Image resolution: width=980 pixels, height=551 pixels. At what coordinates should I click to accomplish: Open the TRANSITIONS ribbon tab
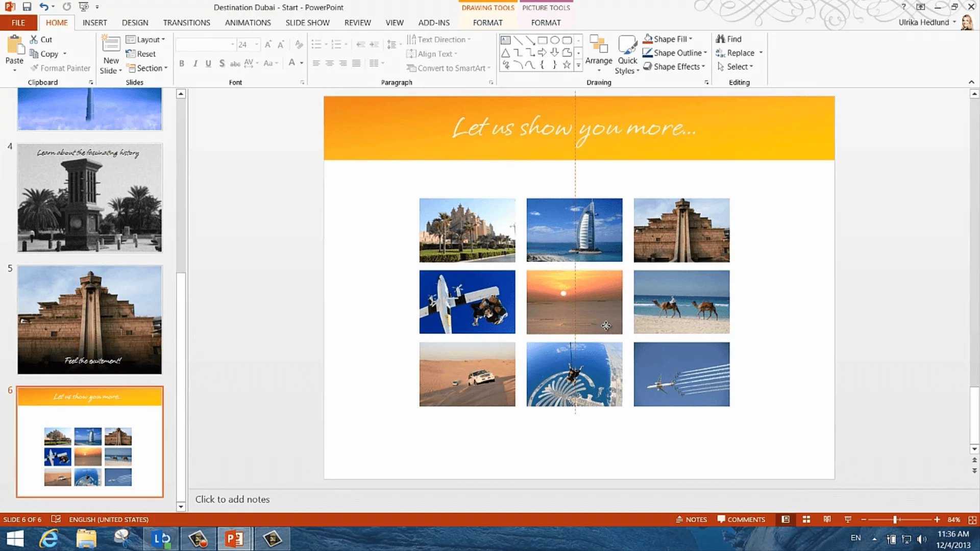[x=186, y=22]
